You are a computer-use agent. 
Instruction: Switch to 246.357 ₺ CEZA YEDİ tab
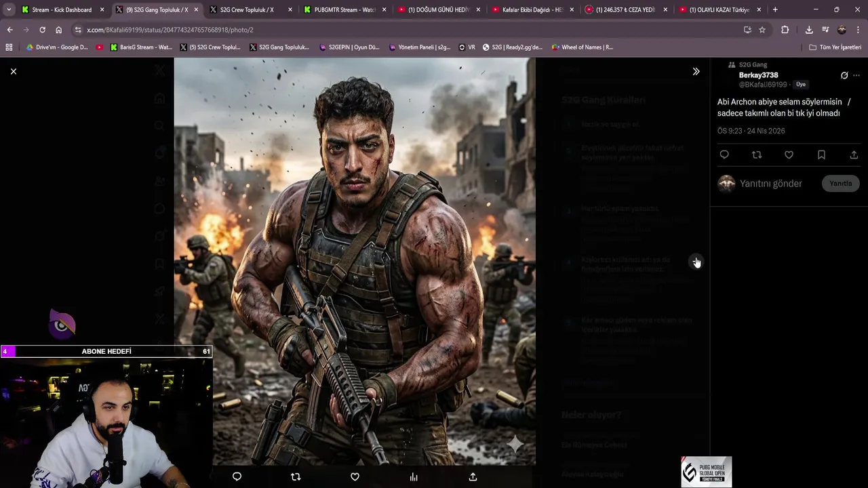tap(626, 9)
